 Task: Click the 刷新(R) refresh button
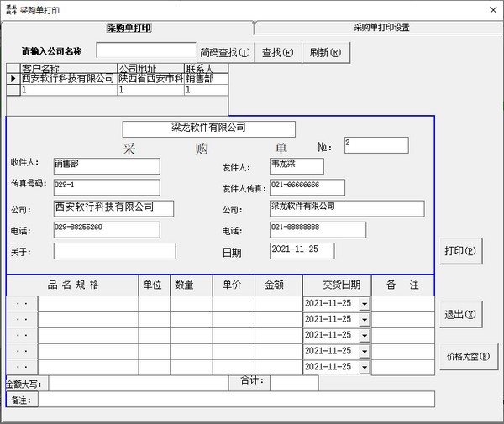325,52
